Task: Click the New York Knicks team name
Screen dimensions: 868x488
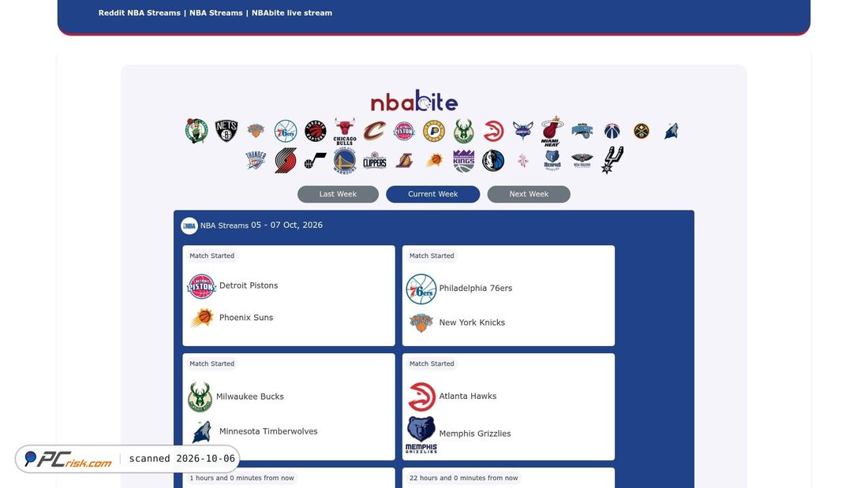Action: click(x=472, y=322)
